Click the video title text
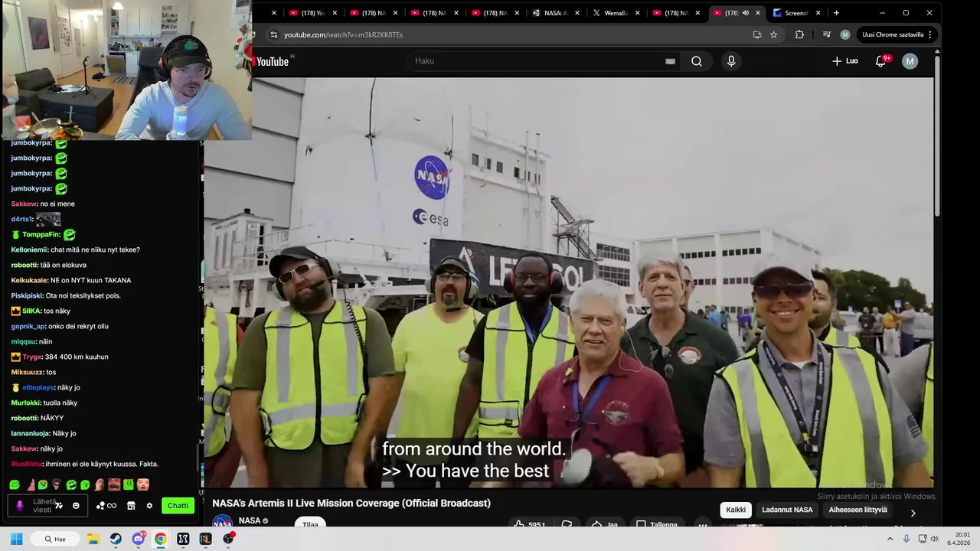980x551 pixels. point(351,503)
